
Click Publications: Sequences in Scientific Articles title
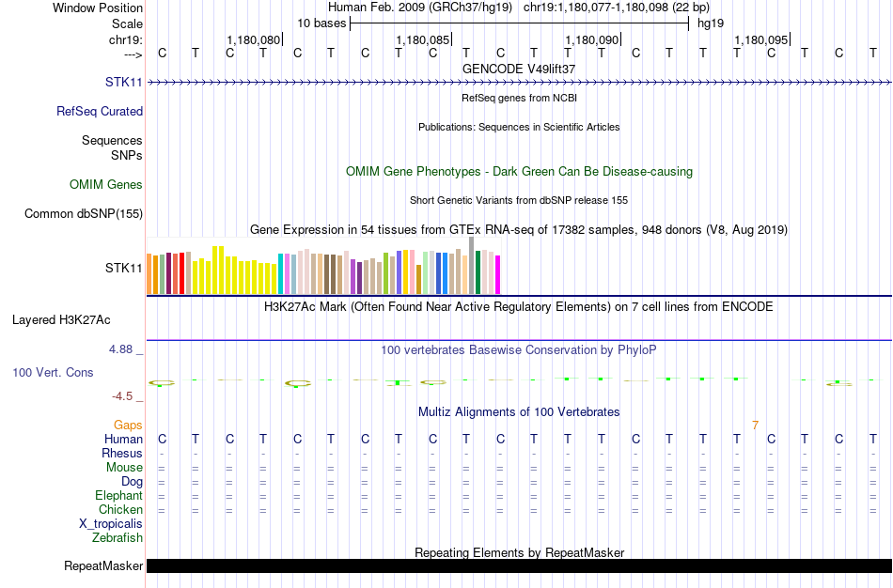(519, 127)
